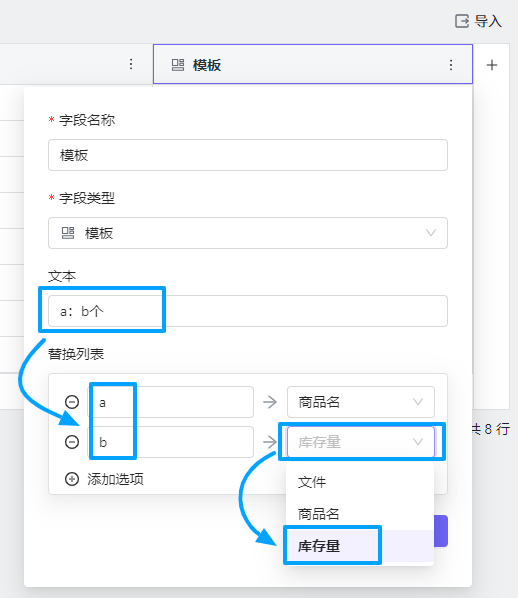Click the 字段类型 label
Screen dimensions: 518x598
(x=87, y=198)
